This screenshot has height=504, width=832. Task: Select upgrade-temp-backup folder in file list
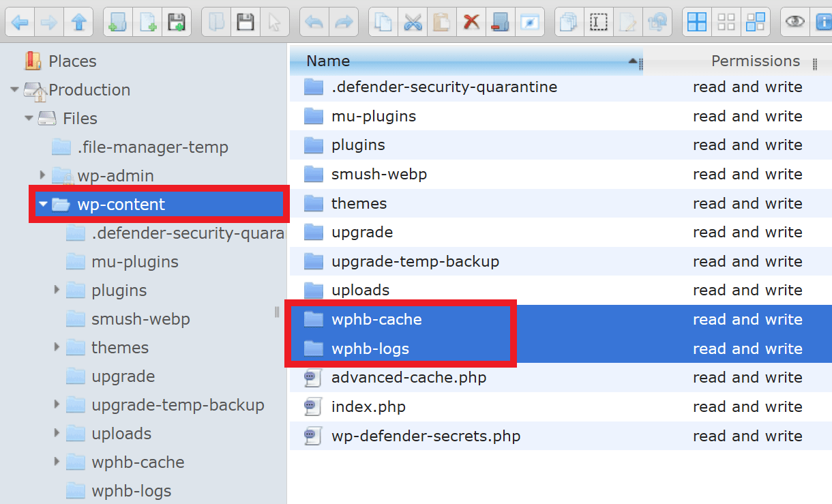(561, 261)
